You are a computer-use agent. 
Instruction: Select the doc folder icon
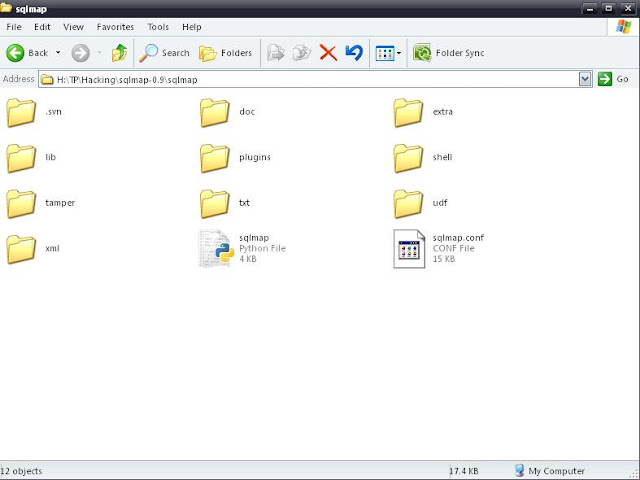(x=215, y=112)
